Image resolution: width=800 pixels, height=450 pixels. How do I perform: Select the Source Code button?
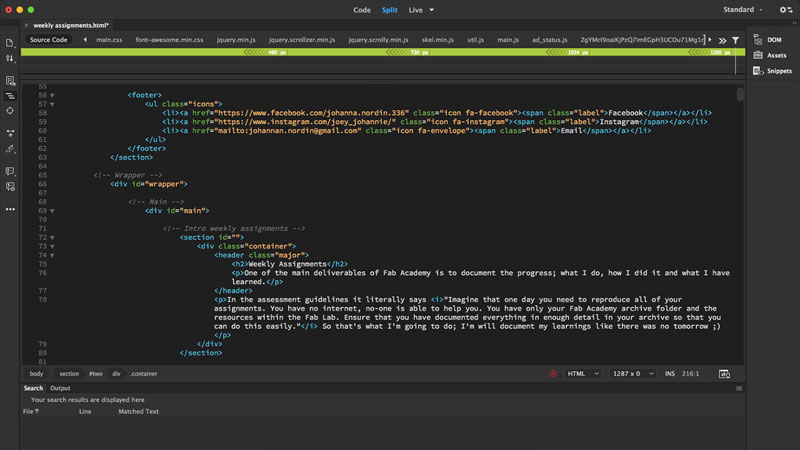pos(48,40)
